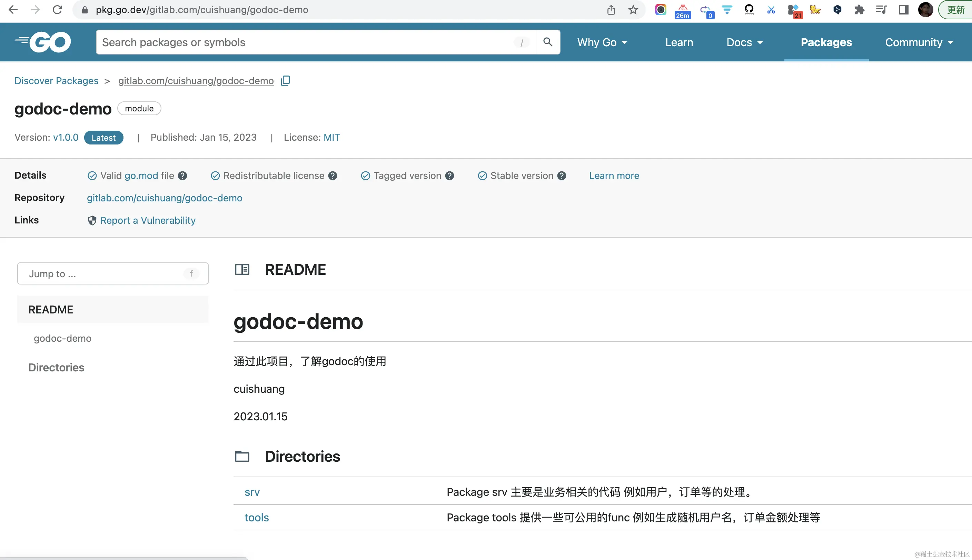This screenshot has width=972, height=560.
Task: Click help icon next to Redistributable license
Action: coord(333,176)
